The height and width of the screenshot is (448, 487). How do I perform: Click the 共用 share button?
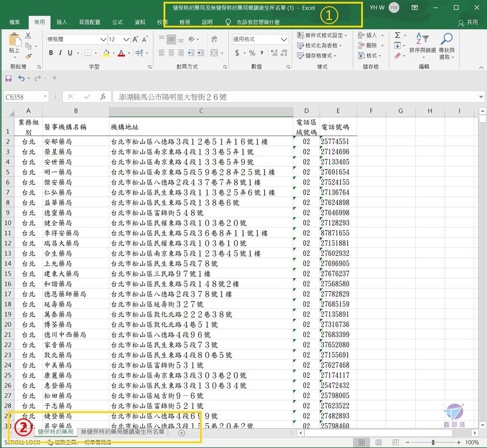pos(468,22)
